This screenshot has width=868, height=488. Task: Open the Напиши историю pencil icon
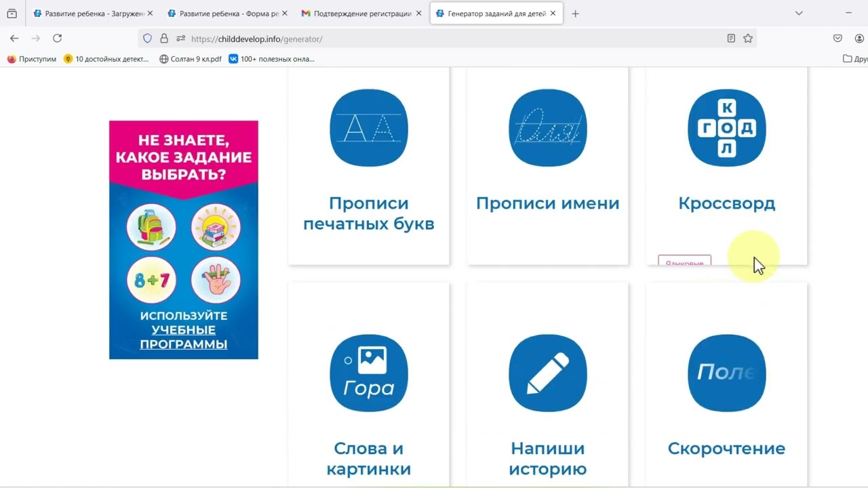(x=548, y=373)
